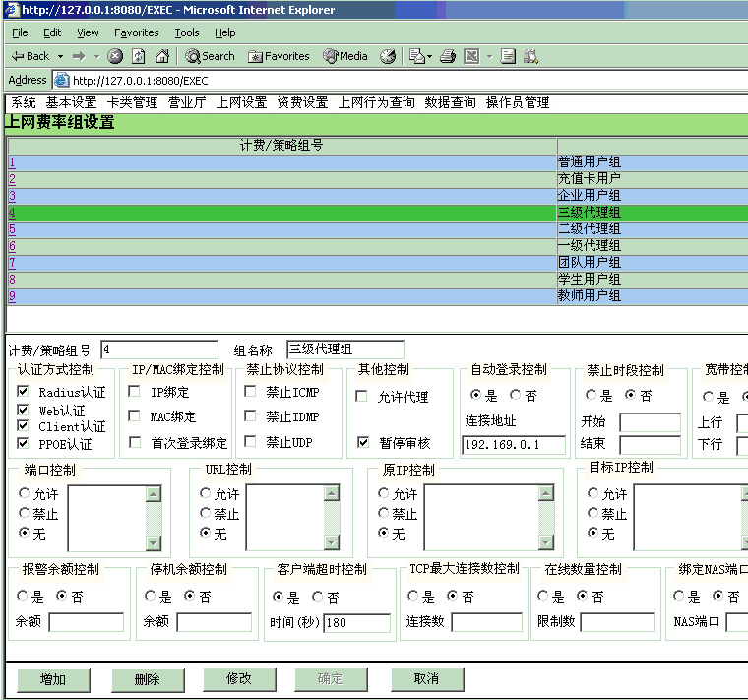Click the 修改 button
Viewport: 748px width, 700px height.
[239, 678]
